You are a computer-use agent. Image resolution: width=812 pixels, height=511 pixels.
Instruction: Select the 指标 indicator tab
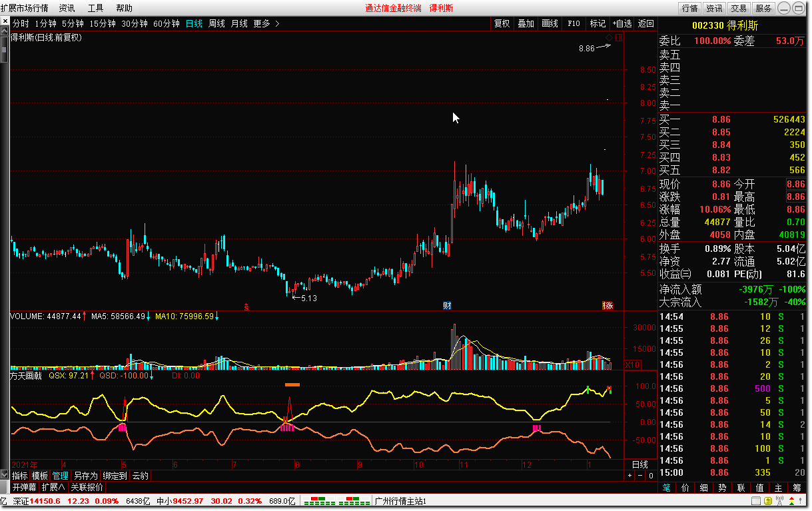coord(20,476)
